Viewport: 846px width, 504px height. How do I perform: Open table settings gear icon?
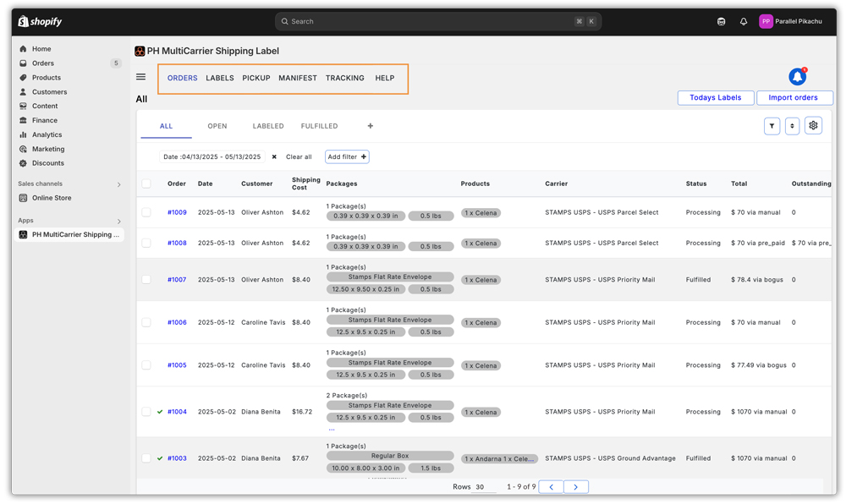tap(812, 126)
